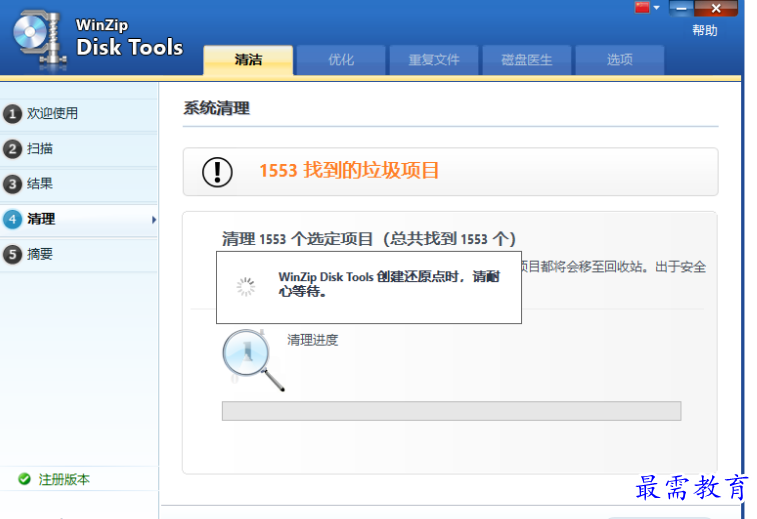Click the 清理进度 label

click(312, 340)
